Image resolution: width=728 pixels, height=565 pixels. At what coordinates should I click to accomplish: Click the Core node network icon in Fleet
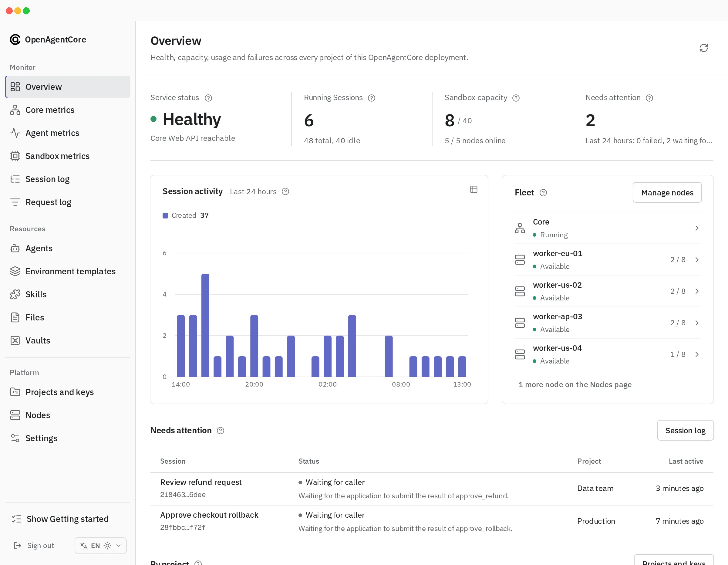[x=520, y=228]
